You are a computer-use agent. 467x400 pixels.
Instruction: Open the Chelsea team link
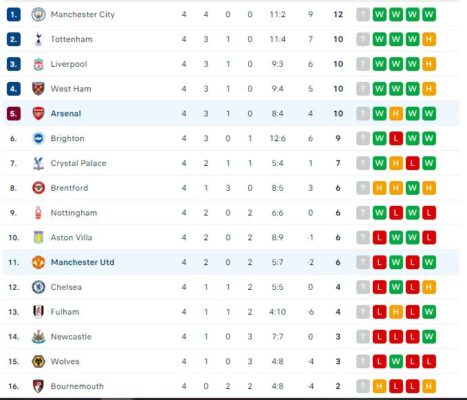(66, 287)
